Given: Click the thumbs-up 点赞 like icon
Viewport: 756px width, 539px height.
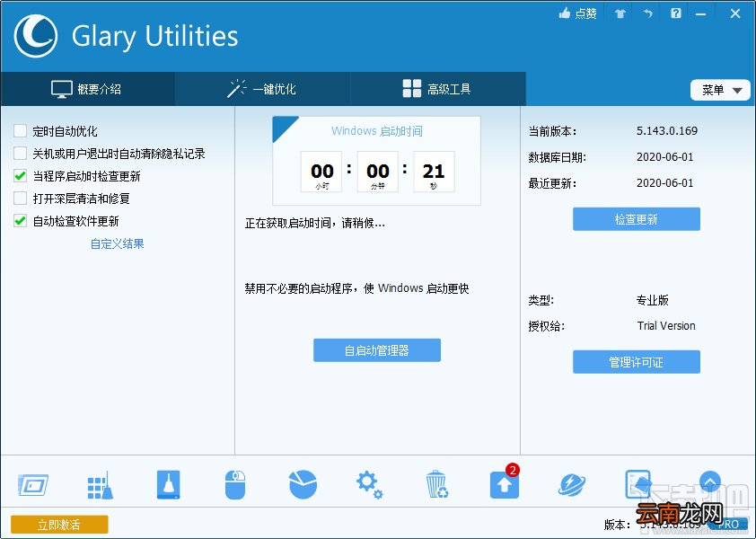Looking at the screenshot, I should pos(577,13).
